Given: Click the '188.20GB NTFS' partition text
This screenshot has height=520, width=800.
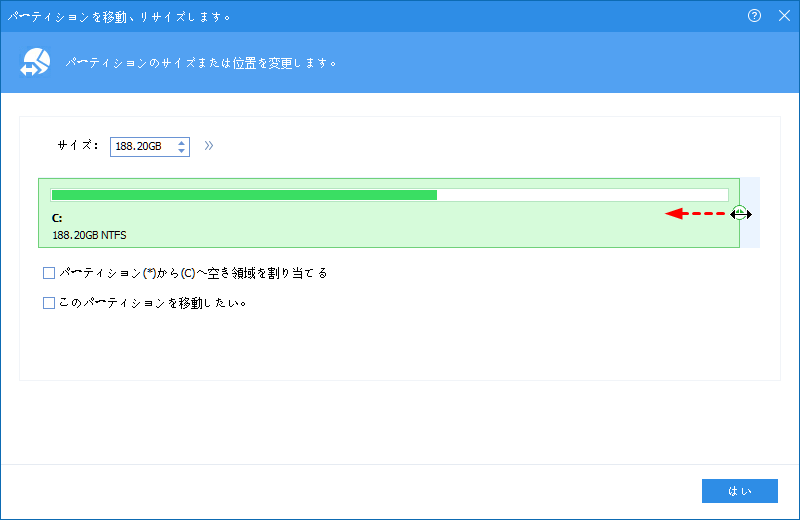Looking at the screenshot, I should pyautogui.click(x=89, y=235).
